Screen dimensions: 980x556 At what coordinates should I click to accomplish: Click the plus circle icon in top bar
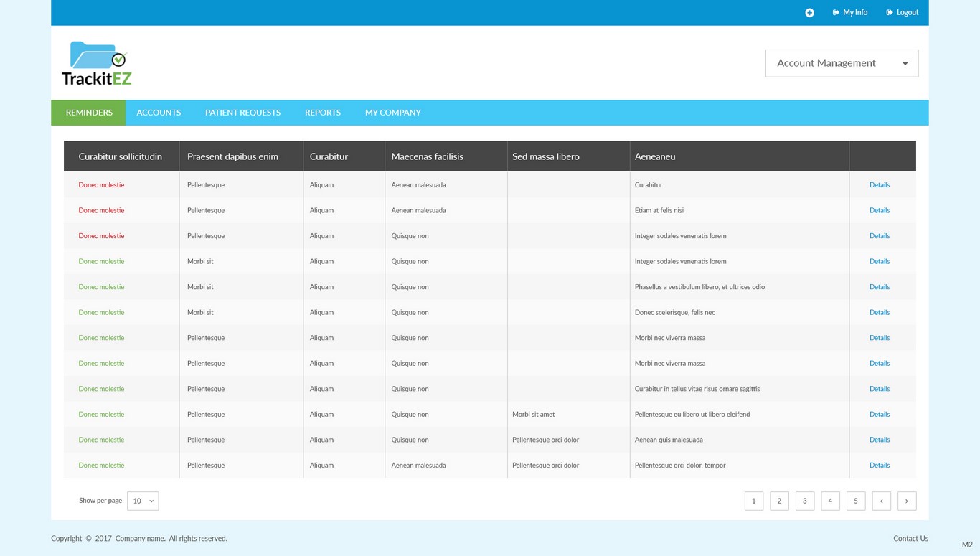click(809, 13)
